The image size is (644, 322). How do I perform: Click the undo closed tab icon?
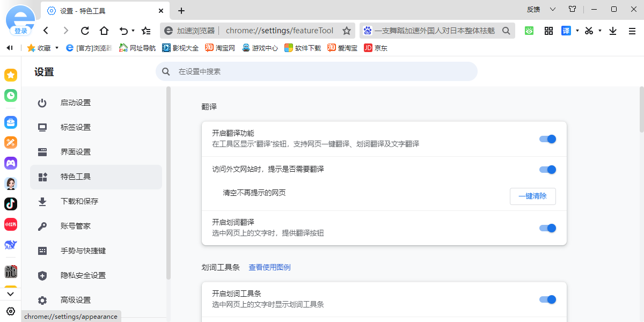click(123, 31)
